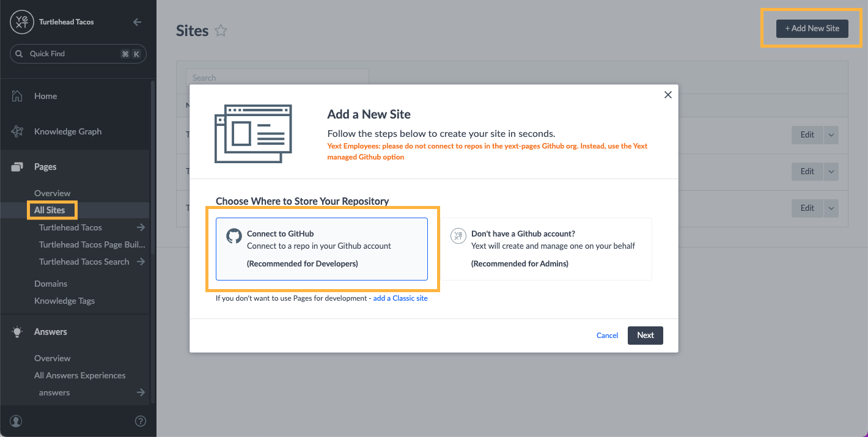
Task: Click the GitHub octocat icon
Action: [234, 236]
